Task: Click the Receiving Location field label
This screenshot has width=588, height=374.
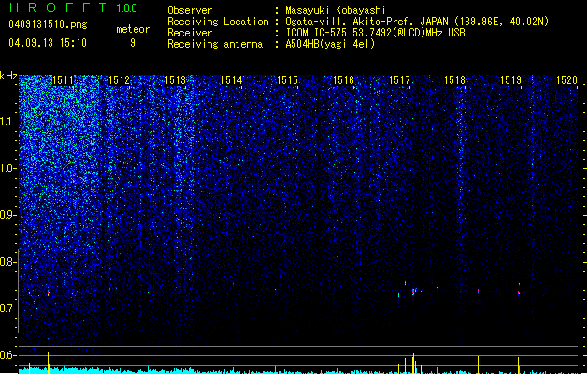Action: coord(218,22)
